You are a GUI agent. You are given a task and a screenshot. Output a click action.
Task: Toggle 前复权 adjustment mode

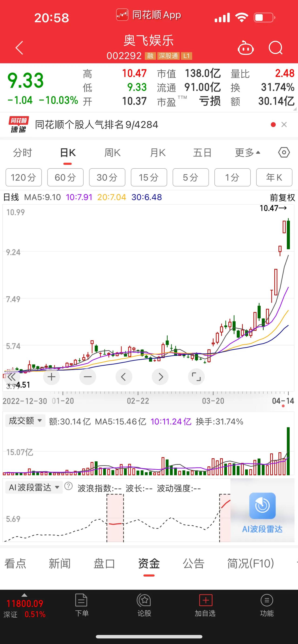coord(282,197)
